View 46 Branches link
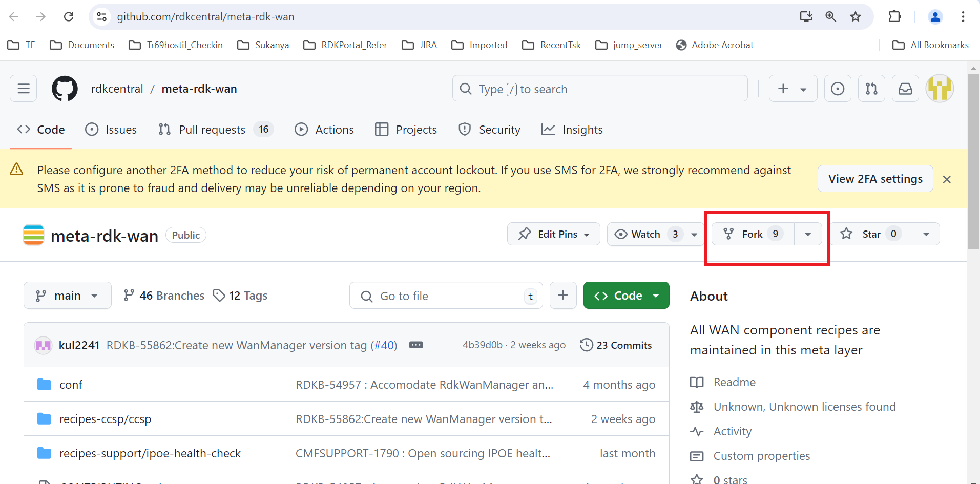This screenshot has width=980, height=484. [164, 296]
